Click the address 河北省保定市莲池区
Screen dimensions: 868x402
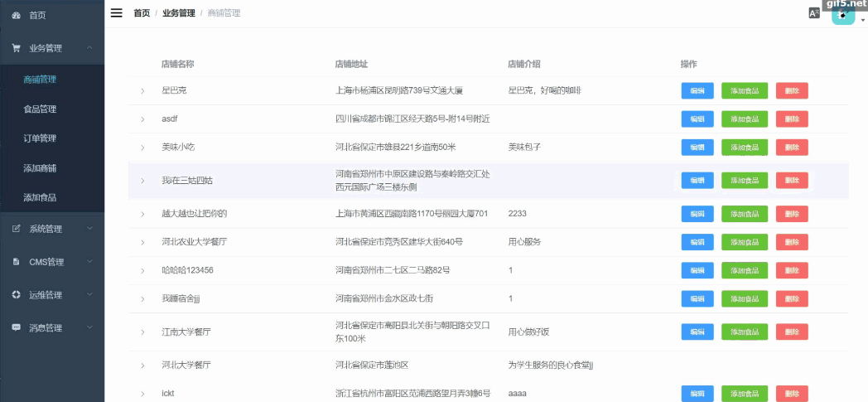(x=372, y=366)
